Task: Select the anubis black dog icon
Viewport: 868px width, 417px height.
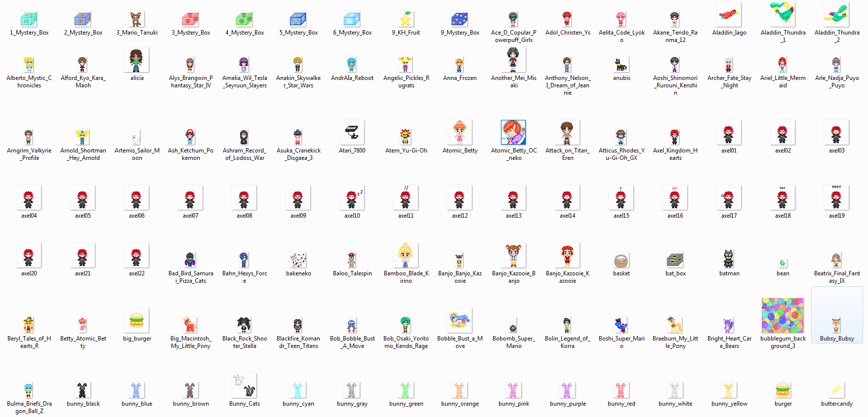Action: pos(621,65)
